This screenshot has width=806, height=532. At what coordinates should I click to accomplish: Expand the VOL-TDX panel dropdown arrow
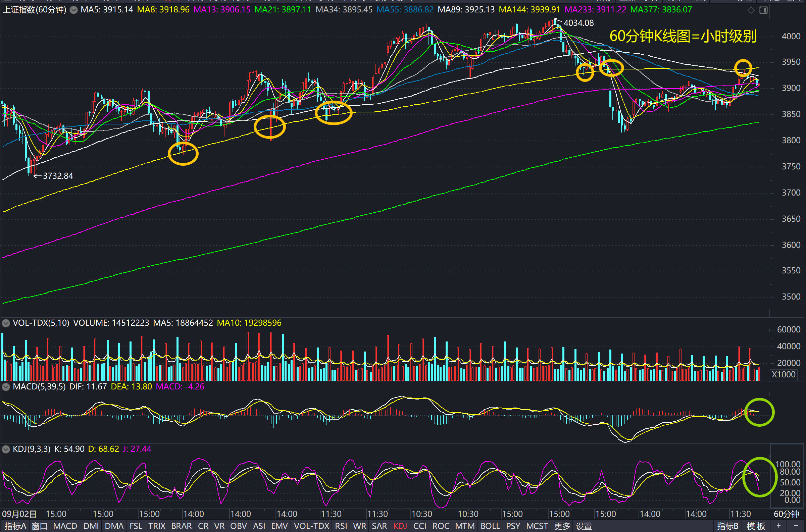pyautogui.click(x=6, y=323)
